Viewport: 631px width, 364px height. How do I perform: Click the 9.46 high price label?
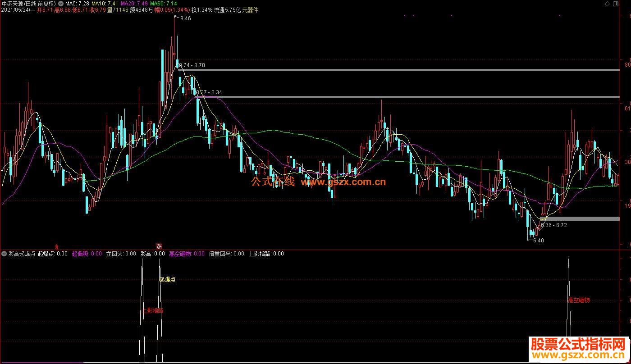tap(185, 18)
